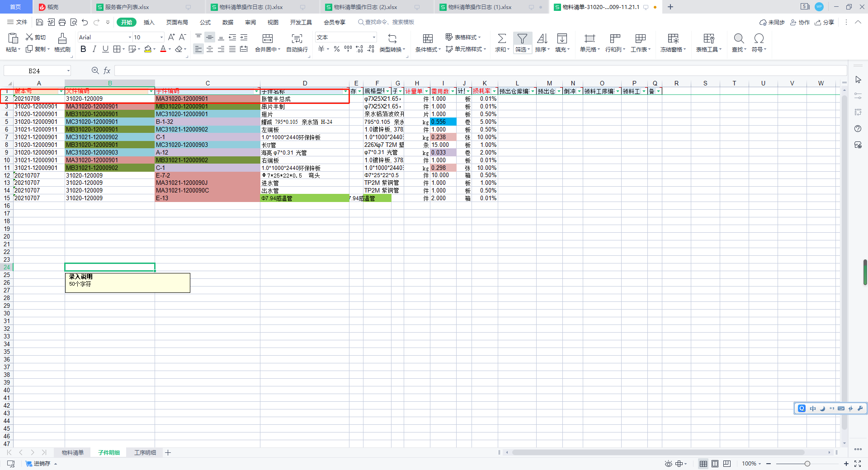Click the thousands separator icon
This screenshot has height=470, width=868.
[x=348, y=49]
